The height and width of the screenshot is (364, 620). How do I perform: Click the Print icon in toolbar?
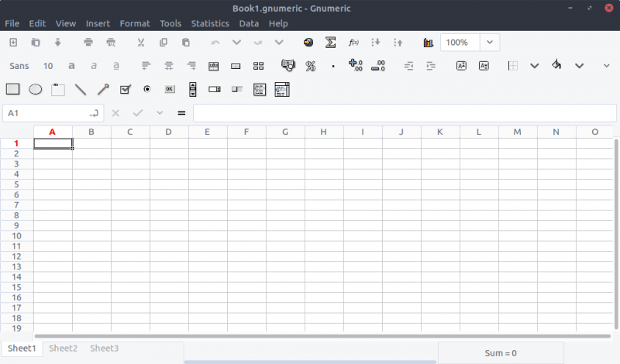click(88, 43)
